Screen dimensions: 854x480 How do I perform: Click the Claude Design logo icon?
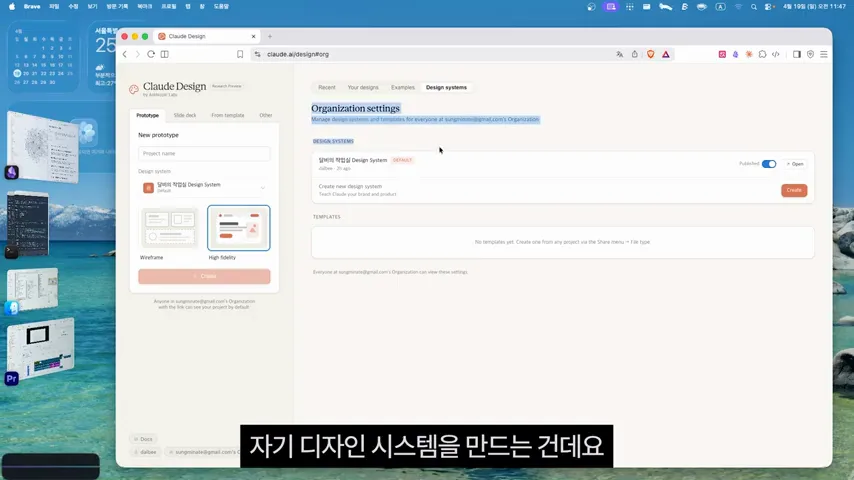coord(134,89)
